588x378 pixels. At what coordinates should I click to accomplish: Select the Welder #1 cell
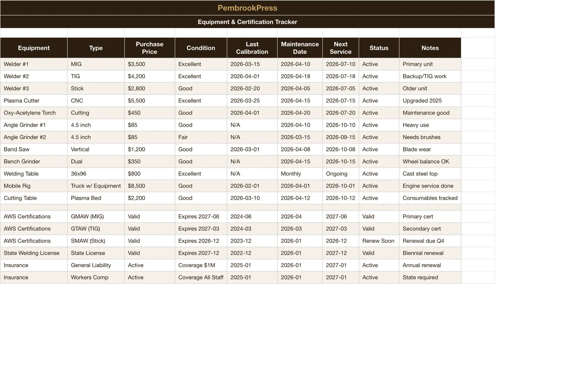tap(34, 64)
